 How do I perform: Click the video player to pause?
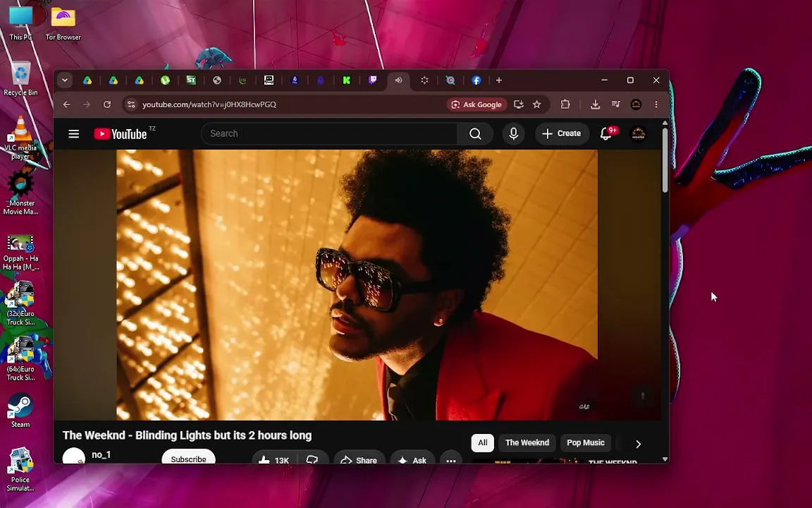[x=357, y=284]
